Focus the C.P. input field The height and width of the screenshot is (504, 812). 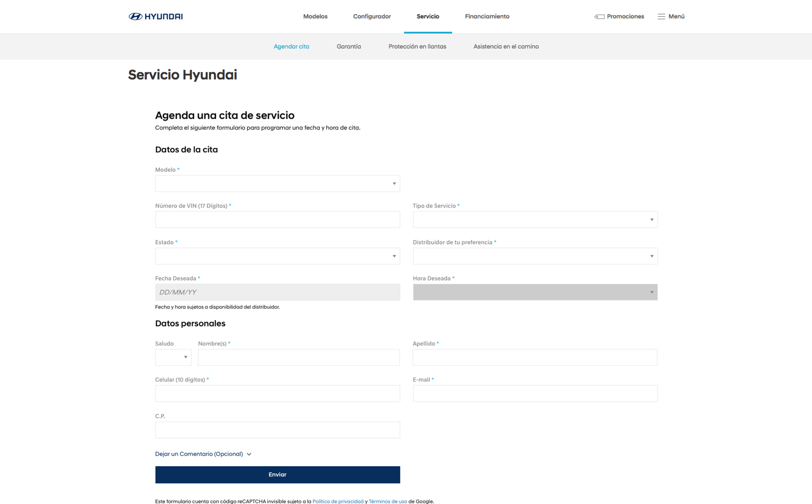click(278, 430)
